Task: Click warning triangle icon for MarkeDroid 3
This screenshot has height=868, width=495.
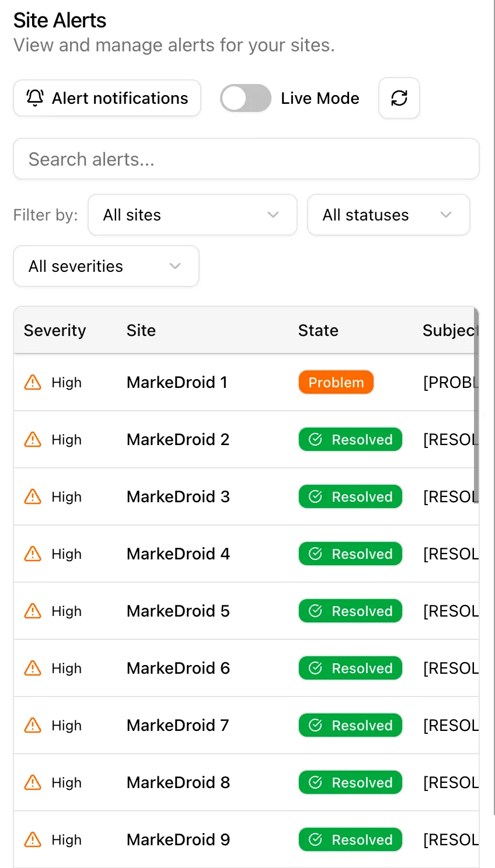Action: pos(33,496)
